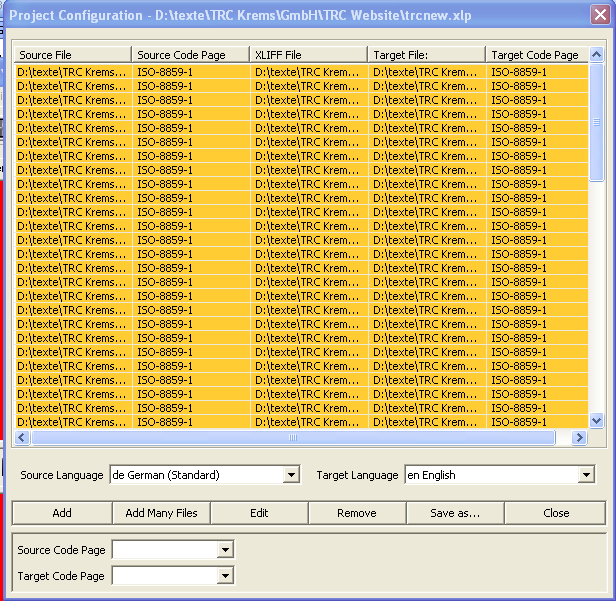Click the Source Code Page column header
Viewport: 616px width, 601px height.
[190, 55]
